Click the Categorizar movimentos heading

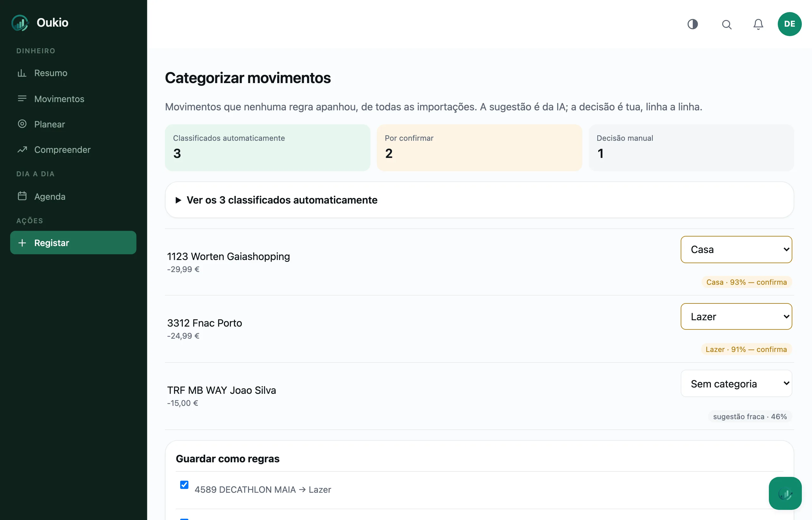pos(248,78)
